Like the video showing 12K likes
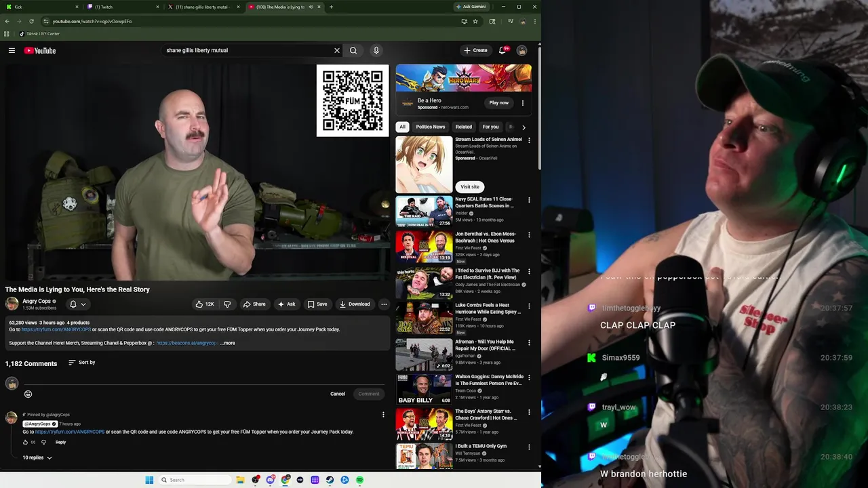The width and height of the screenshot is (868, 488). point(204,304)
